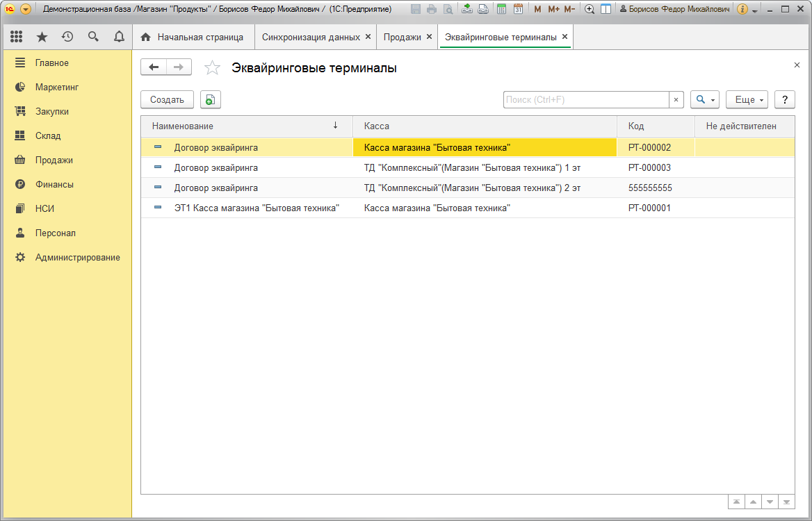
Task: Add this list to favorites with the star
Action: (x=212, y=68)
